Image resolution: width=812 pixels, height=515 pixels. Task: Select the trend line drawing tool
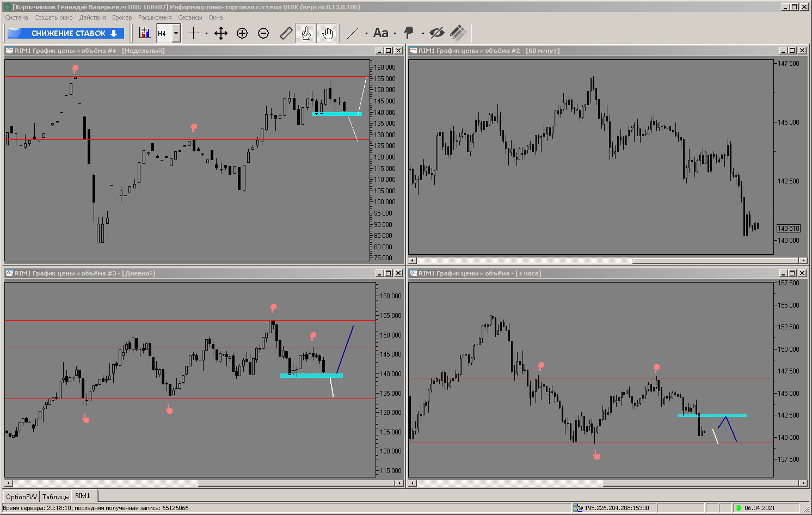(x=353, y=33)
